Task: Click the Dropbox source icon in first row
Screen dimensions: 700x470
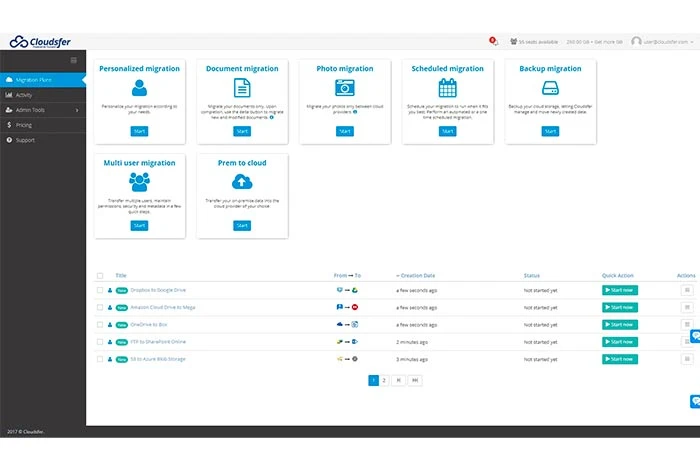Action: [x=339, y=290]
